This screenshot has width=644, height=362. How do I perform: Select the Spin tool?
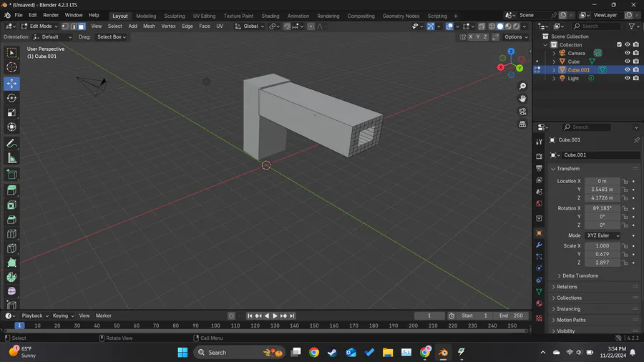pos(11,277)
